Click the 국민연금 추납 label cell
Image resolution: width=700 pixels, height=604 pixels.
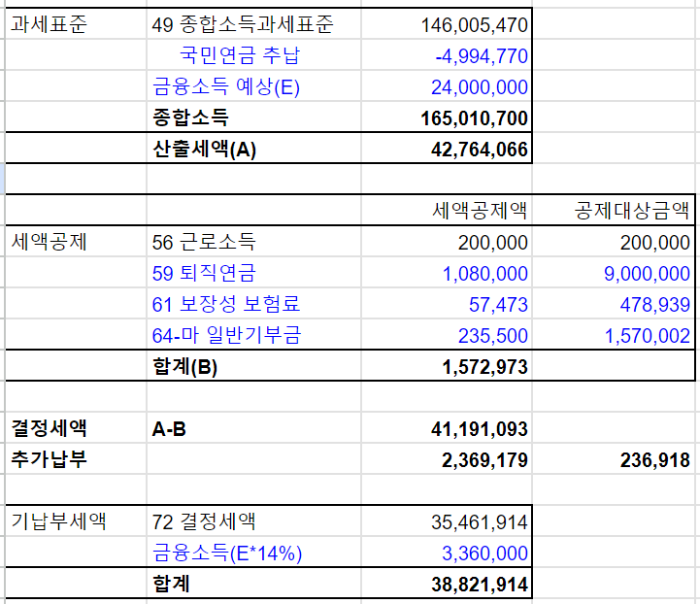pos(253,54)
